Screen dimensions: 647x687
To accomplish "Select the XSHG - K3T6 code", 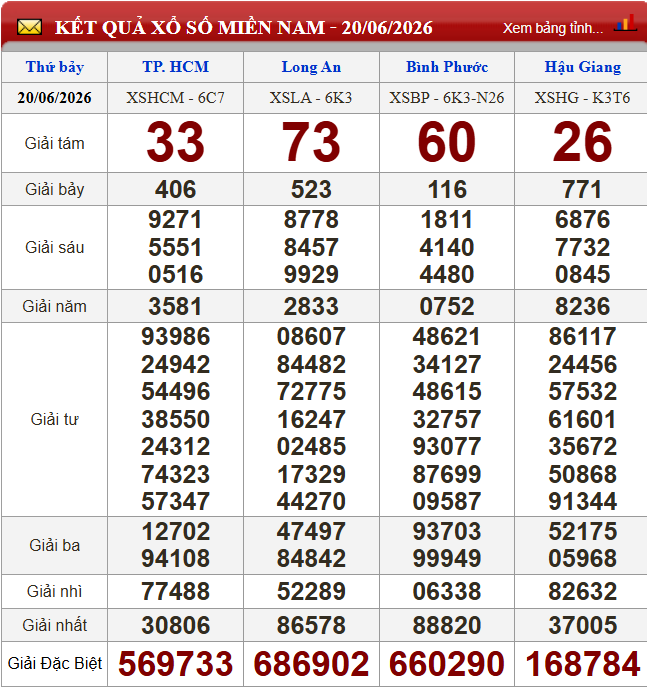I will (x=583, y=97).
